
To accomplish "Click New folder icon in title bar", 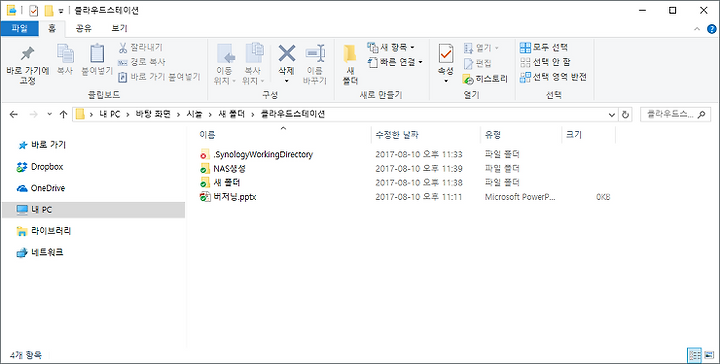I will 49,11.
